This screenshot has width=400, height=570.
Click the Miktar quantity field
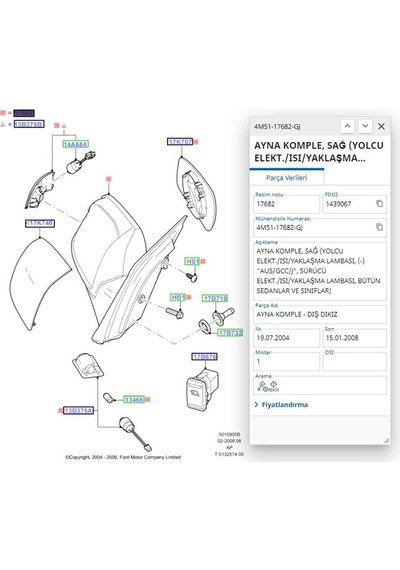coord(287,361)
